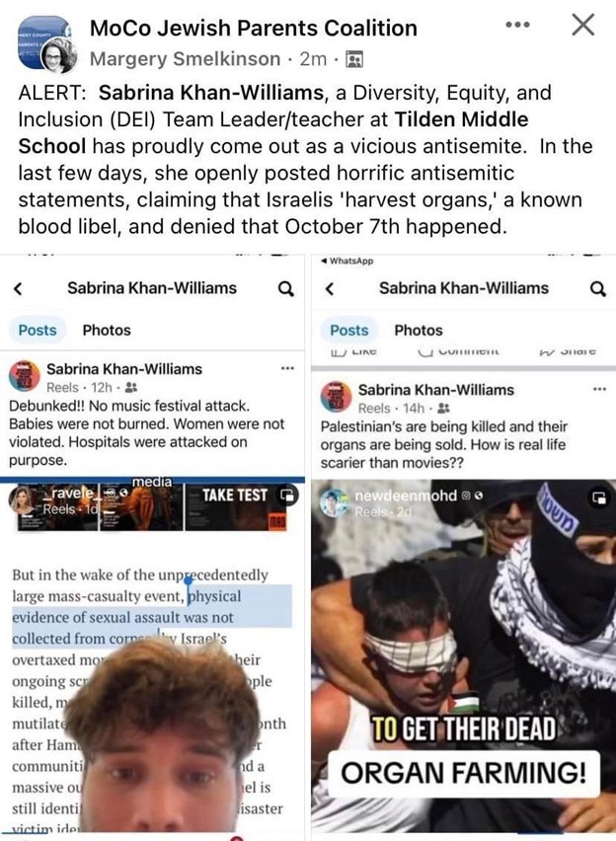
Task: Open the TAKE TEST reel thumbnail
Action: tap(235, 506)
